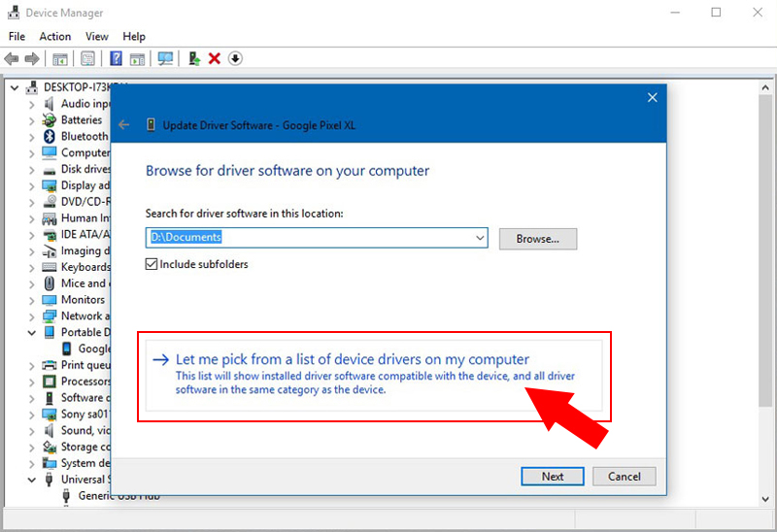Select the Software devices tree item
Viewport: 777px width, 532px height.
[85, 398]
